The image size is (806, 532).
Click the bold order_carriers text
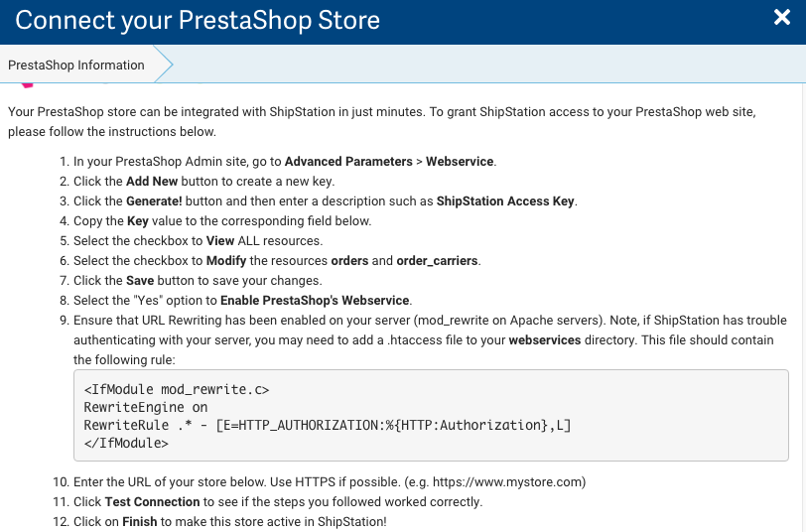point(438,260)
